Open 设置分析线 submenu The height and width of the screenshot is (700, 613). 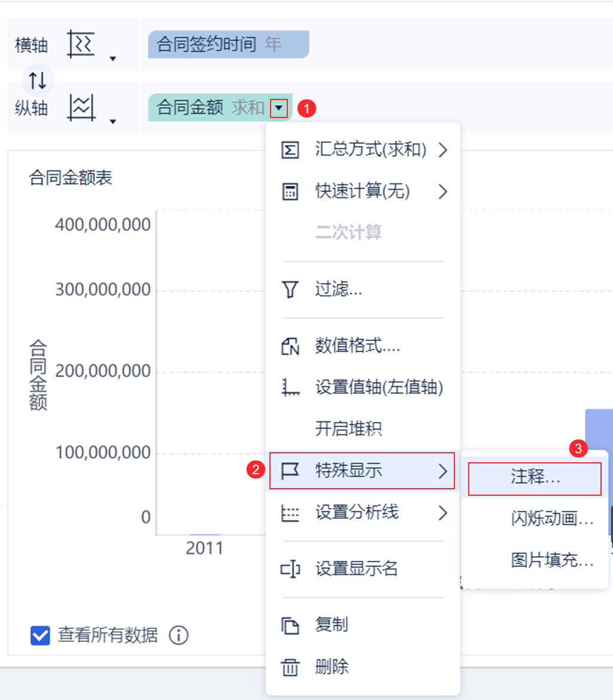pyautogui.click(x=363, y=513)
